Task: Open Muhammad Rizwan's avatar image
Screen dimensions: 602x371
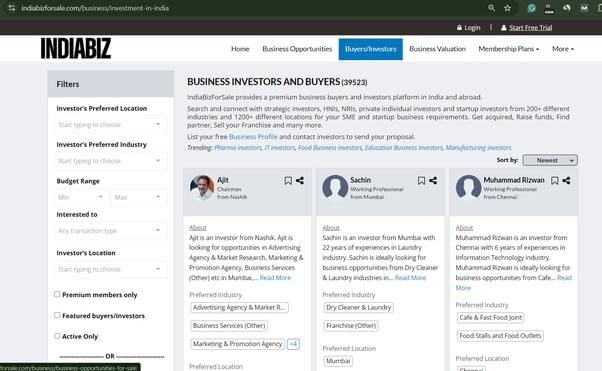Action: [468, 187]
